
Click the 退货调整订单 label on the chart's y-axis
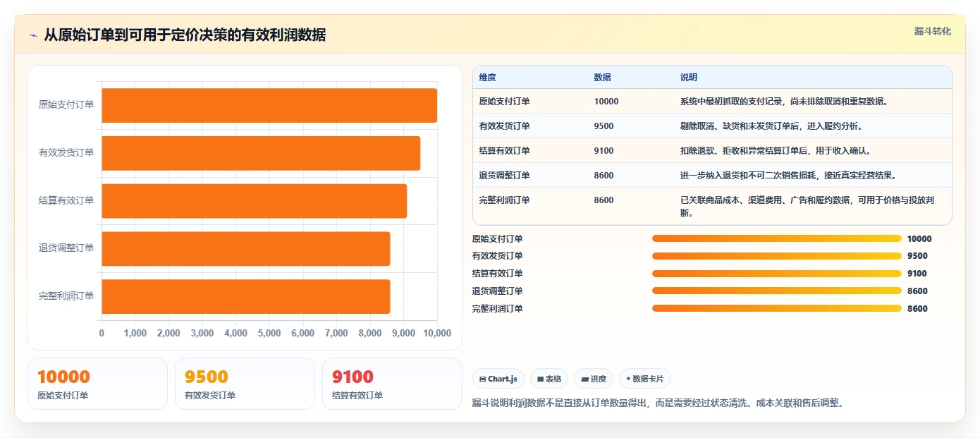(66, 248)
